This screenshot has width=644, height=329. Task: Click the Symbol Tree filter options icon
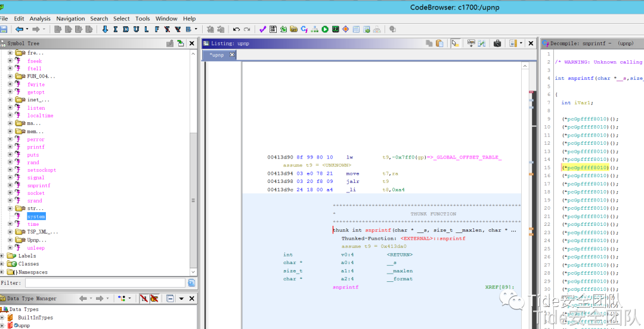pyautogui.click(x=191, y=283)
